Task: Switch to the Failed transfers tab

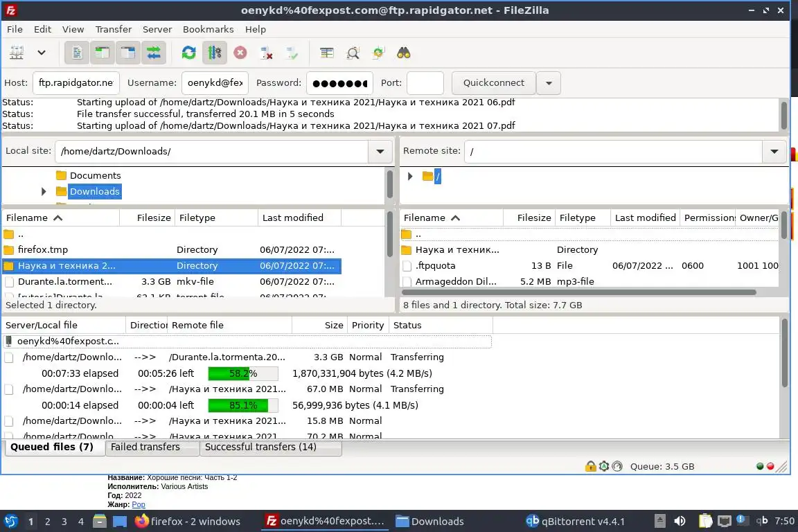Action: [x=152, y=447]
